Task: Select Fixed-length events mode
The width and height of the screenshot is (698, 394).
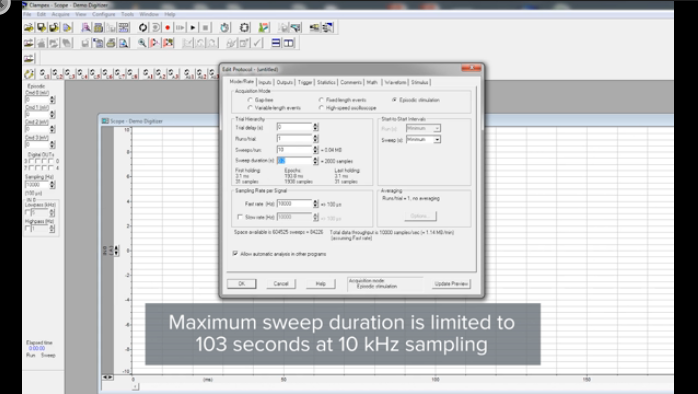Action: (x=321, y=100)
